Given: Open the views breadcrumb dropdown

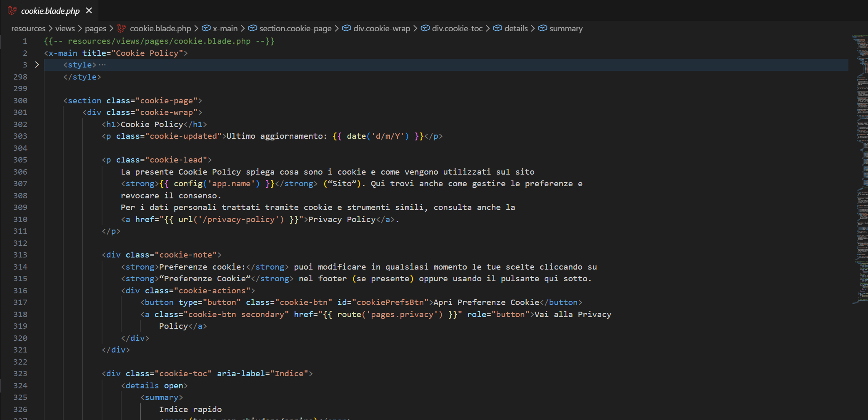Looking at the screenshot, I should click(x=65, y=28).
